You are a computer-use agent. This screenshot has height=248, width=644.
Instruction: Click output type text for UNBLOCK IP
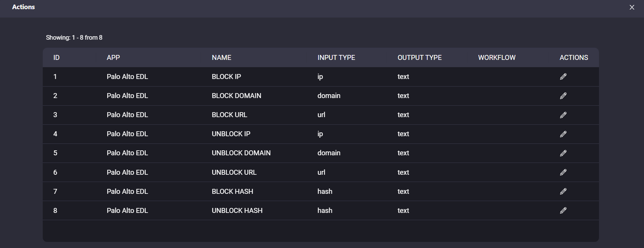pos(403,134)
